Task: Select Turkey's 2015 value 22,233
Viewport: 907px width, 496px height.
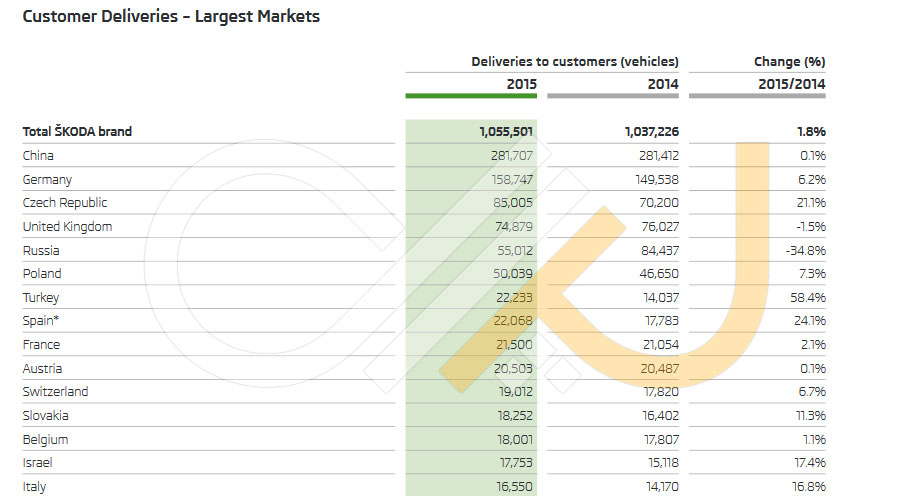Action: (514, 297)
